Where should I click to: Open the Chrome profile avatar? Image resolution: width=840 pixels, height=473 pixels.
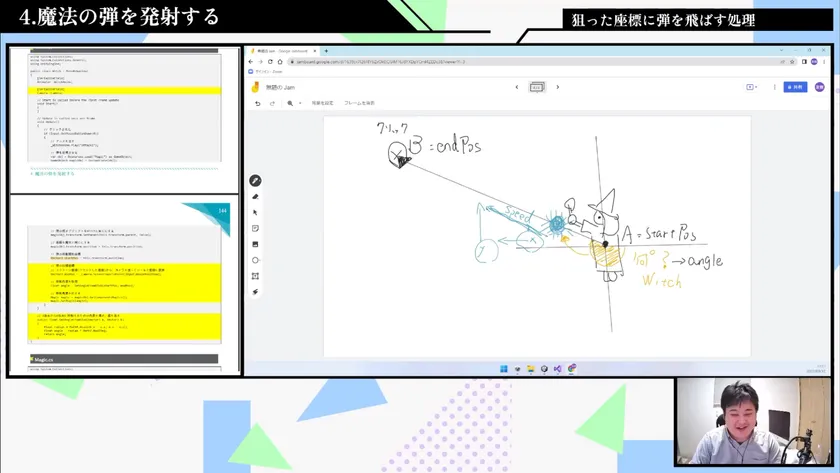pos(814,62)
